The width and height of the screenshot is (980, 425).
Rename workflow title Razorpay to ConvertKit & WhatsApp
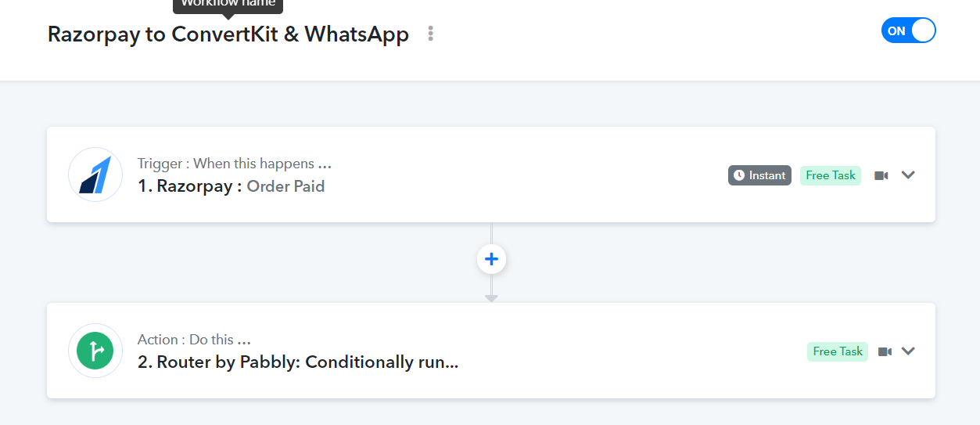click(x=228, y=34)
